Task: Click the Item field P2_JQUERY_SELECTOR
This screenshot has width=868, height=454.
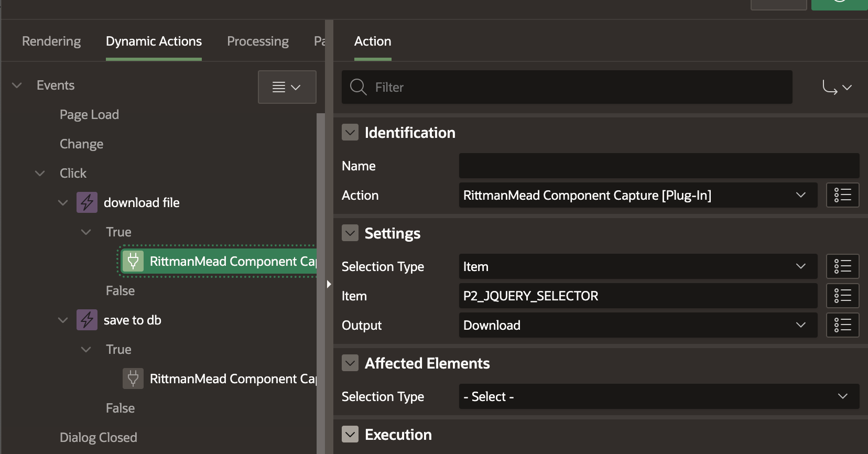Action: pyautogui.click(x=638, y=296)
